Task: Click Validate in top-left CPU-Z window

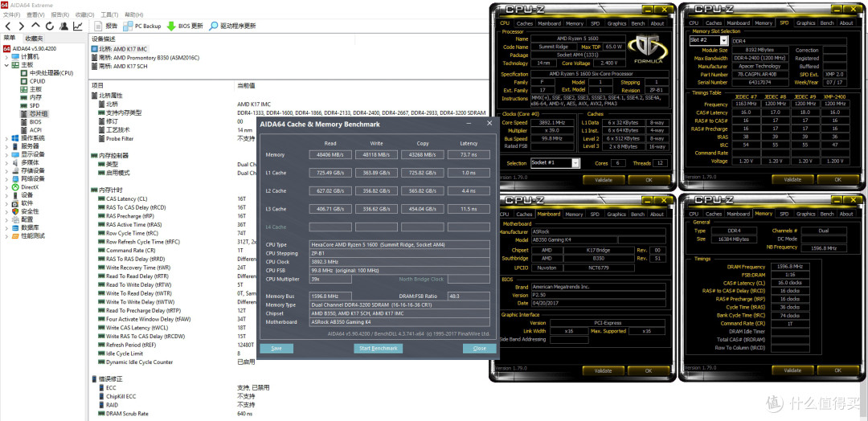Action: (604, 180)
